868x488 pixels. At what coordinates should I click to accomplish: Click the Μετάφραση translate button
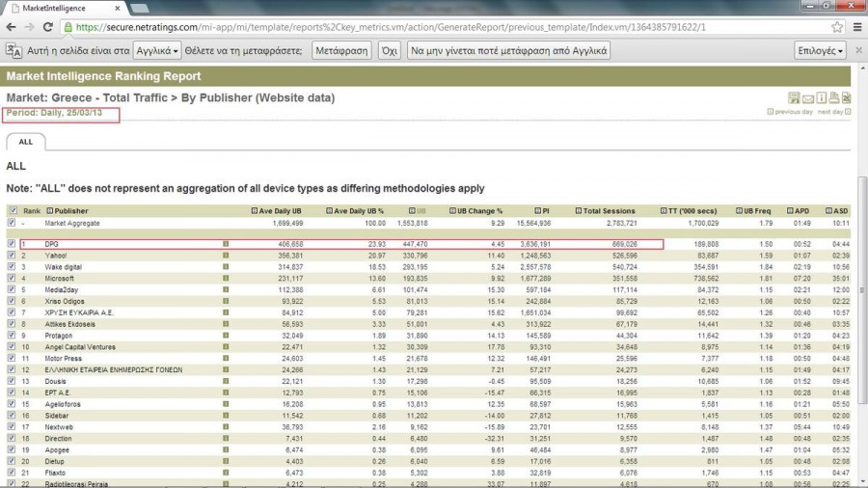coord(342,50)
